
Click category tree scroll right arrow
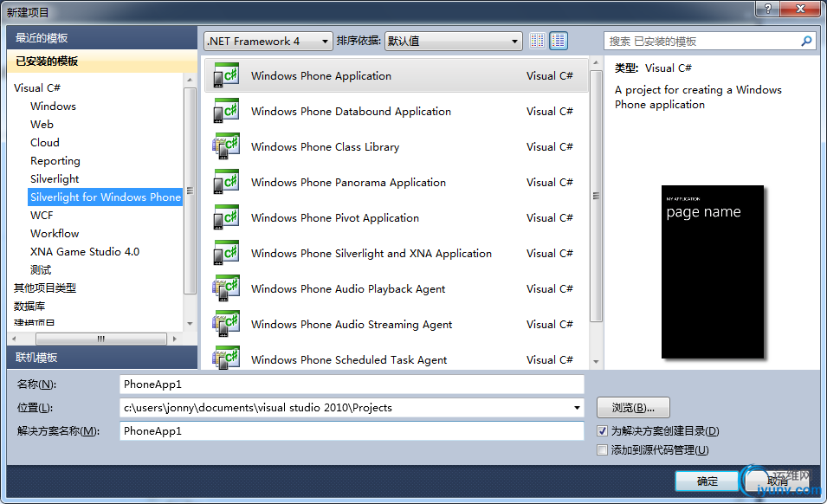(x=175, y=339)
